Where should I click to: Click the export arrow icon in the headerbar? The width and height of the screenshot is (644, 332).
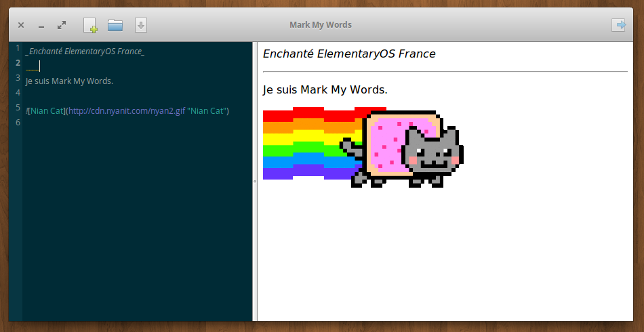[618, 24]
